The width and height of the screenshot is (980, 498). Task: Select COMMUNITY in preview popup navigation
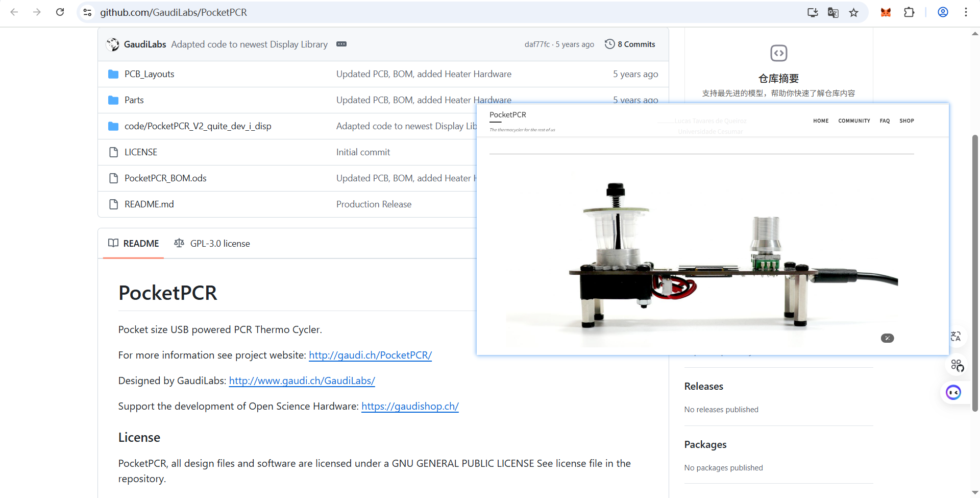coord(854,121)
